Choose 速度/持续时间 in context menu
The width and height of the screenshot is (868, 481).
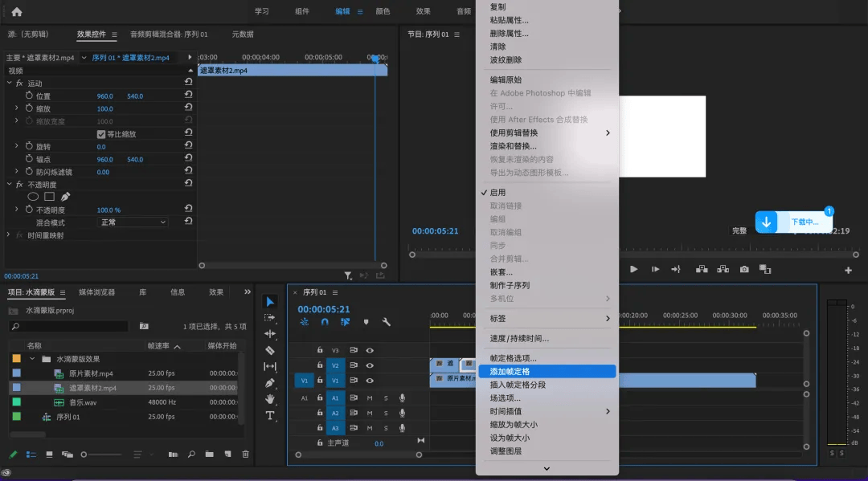tap(547, 338)
